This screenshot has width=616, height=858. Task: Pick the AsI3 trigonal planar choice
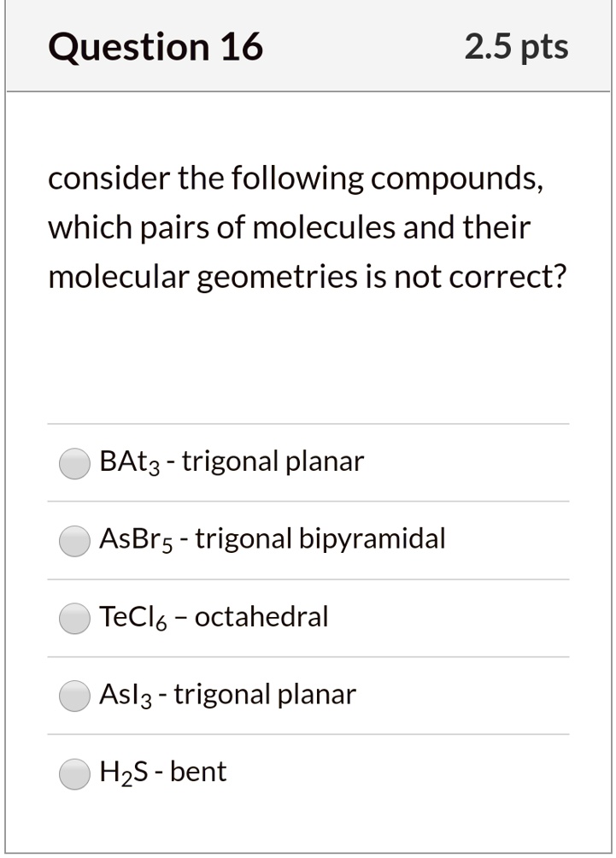[x=73, y=695]
